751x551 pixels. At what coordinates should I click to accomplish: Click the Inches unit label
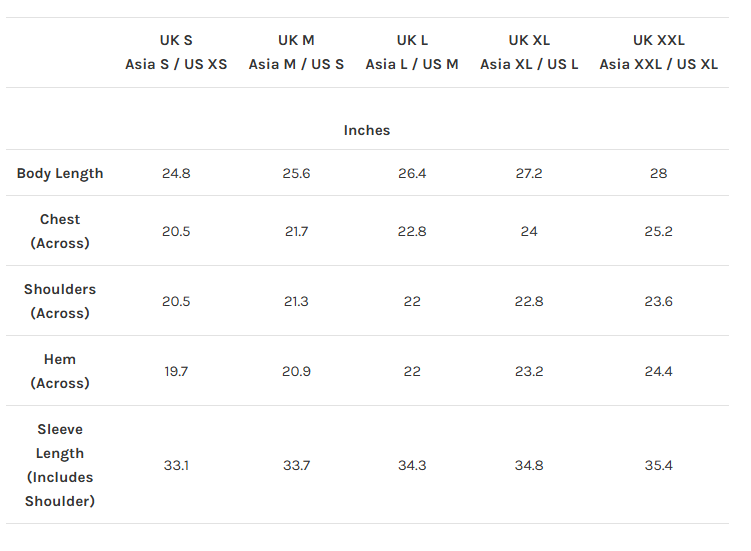[x=367, y=130]
